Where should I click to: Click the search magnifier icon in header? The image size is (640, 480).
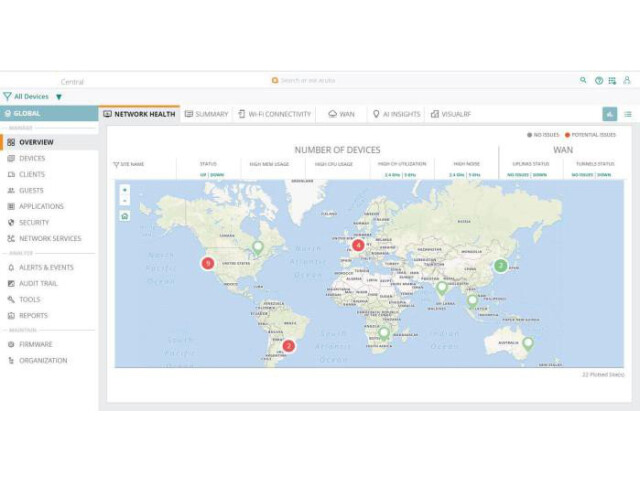(583, 80)
